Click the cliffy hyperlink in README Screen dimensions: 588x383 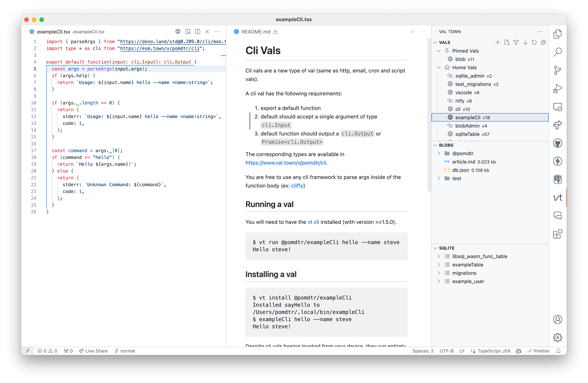pos(297,185)
